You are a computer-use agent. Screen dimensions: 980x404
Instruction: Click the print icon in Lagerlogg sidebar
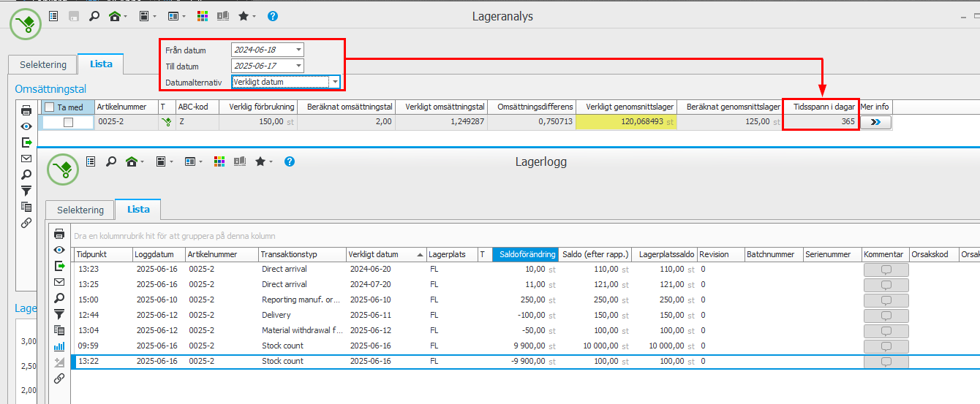tap(60, 235)
